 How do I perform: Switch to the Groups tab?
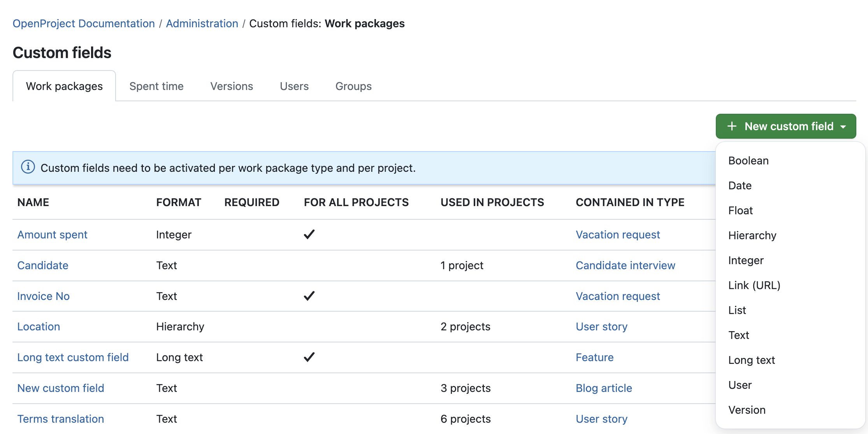point(353,86)
